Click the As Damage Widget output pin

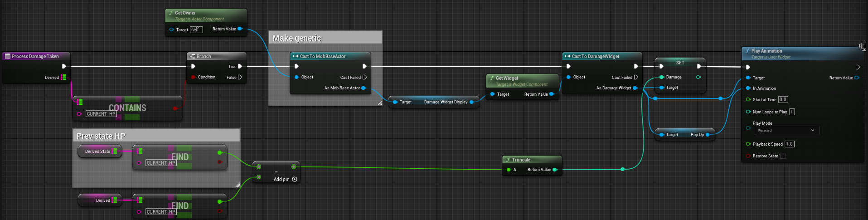tap(635, 88)
